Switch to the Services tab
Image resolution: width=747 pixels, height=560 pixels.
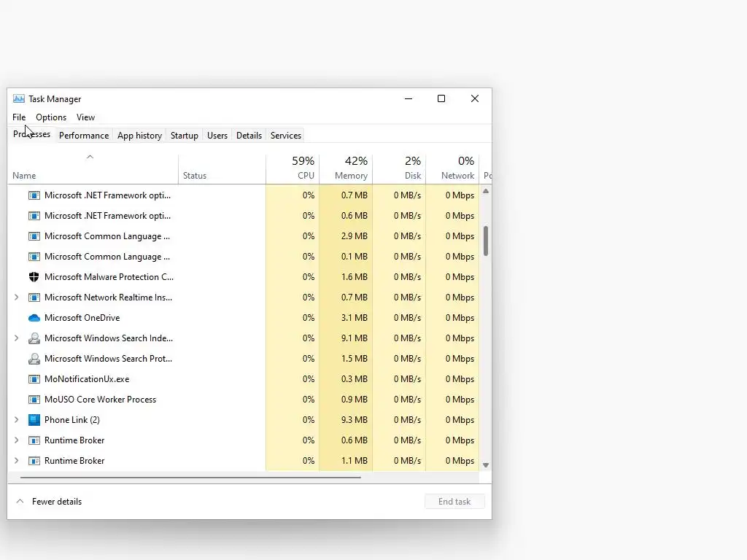tap(286, 135)
